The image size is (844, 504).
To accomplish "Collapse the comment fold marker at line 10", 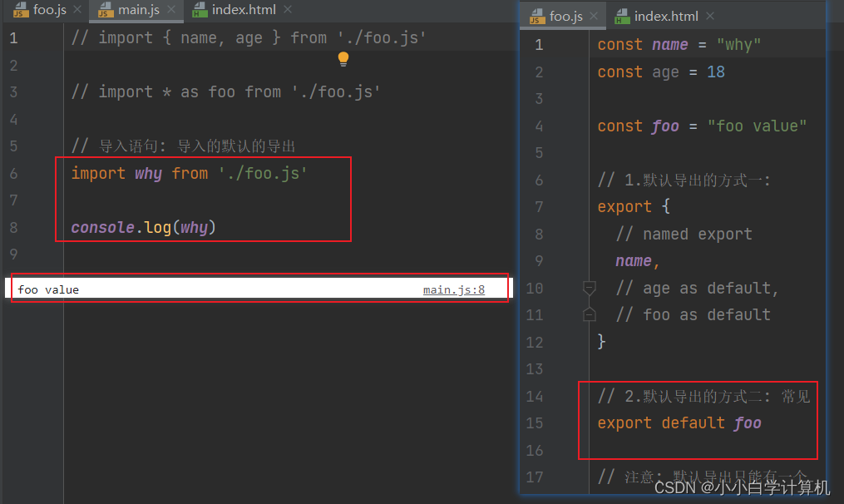I will point(590,288).
